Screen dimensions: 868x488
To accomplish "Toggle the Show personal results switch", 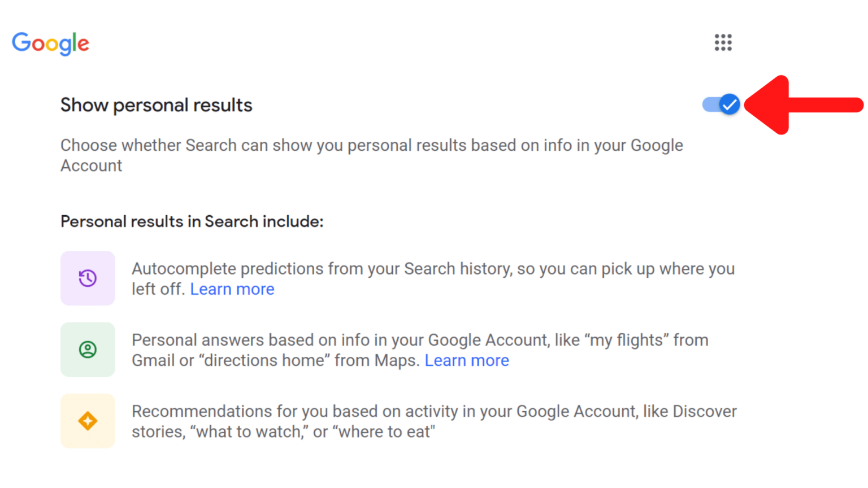I will click(721, 104).
